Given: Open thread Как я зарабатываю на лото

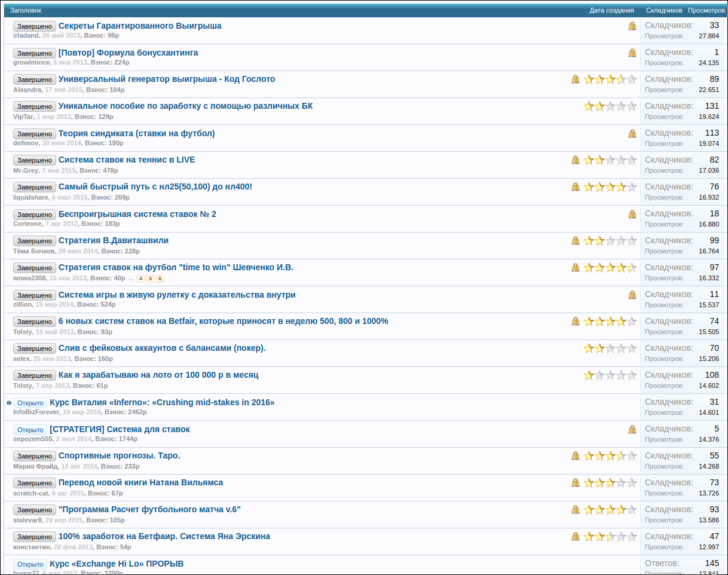Looking at the screenshot, I should click(x=158, y=375).
